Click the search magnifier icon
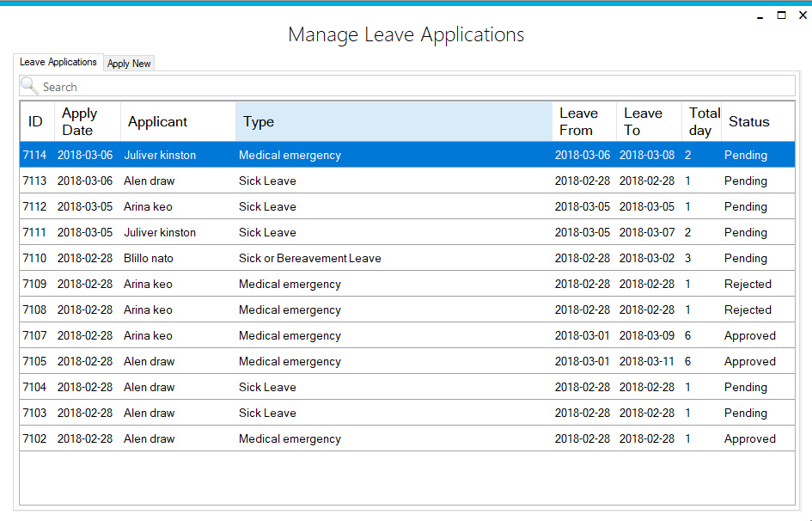The width and height of the screenshot is (812, 521). pyautogui.click(x=29, y=86)
